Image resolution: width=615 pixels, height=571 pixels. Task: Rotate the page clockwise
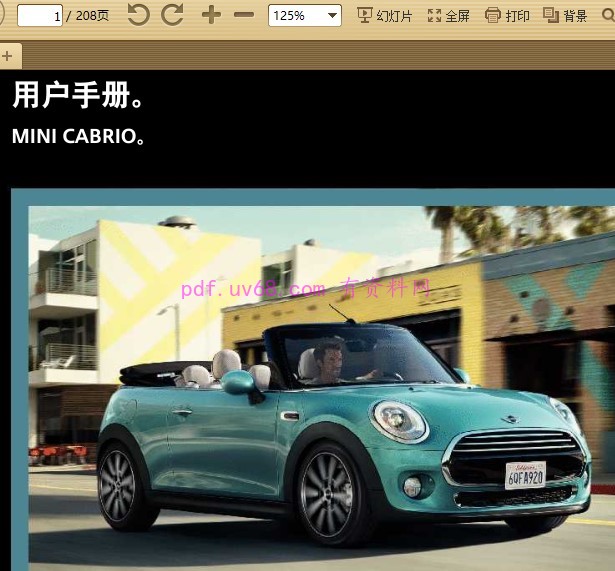[172, 15]
